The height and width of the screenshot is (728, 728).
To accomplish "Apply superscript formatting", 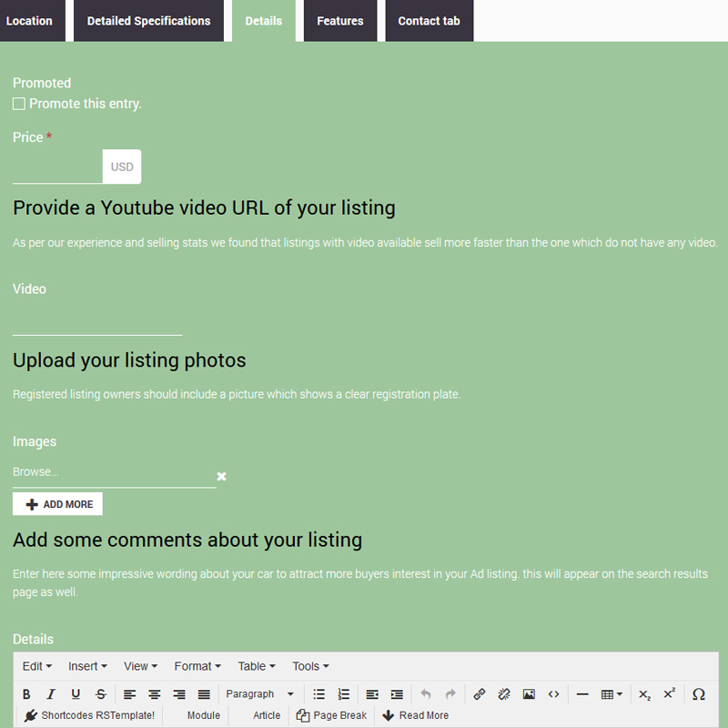I will coord(669,694).
